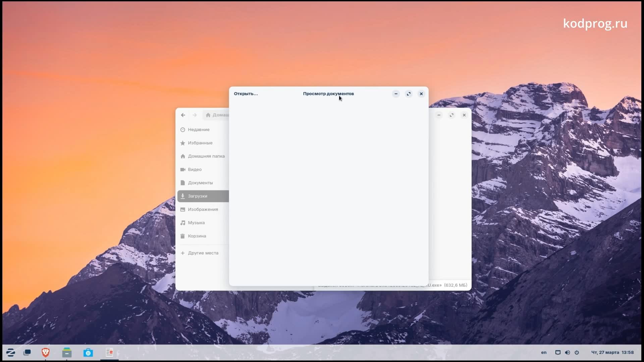Maximize the Просмотр документов window
644x362 pixels.
coord(409,94)
